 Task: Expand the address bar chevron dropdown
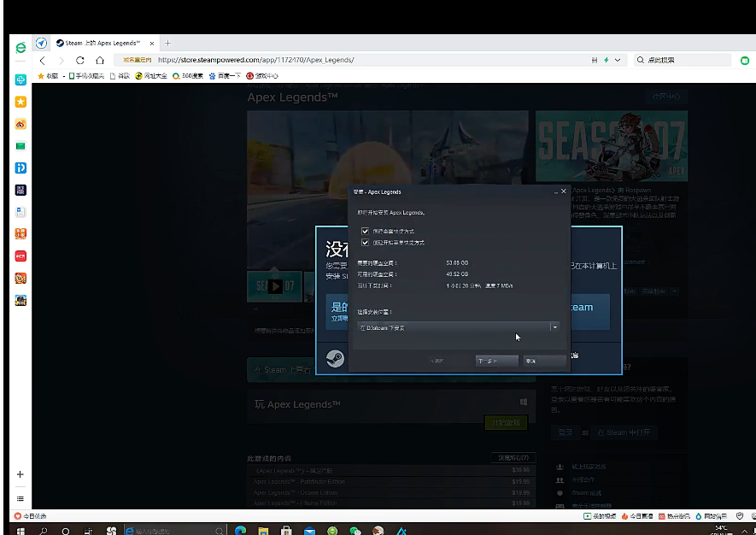click(x=618, y=61)
